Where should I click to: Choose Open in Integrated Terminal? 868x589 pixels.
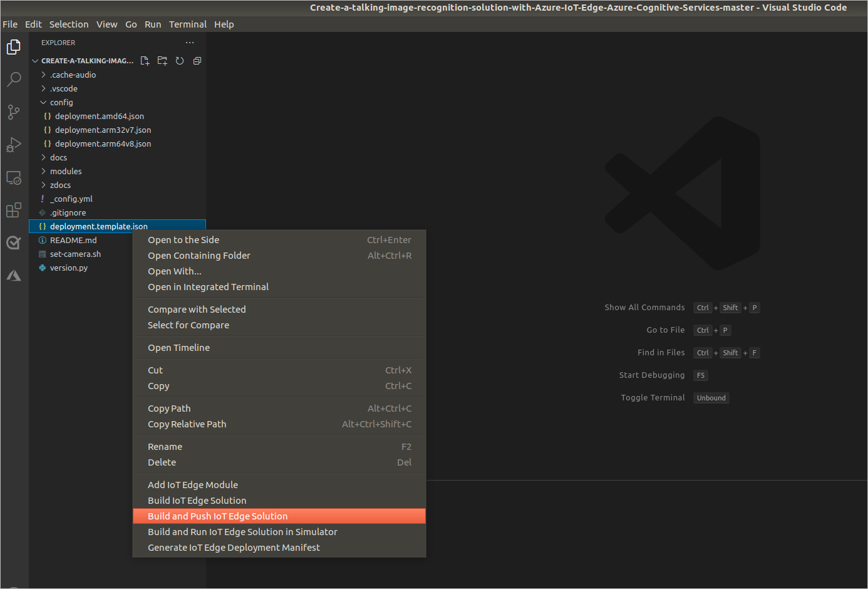pyautogui.click(x=279, y=287)
